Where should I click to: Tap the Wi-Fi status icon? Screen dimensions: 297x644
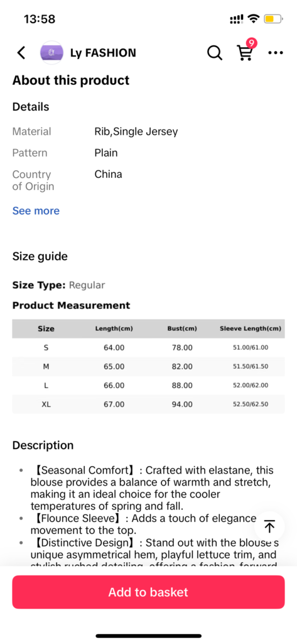(254, 18)
